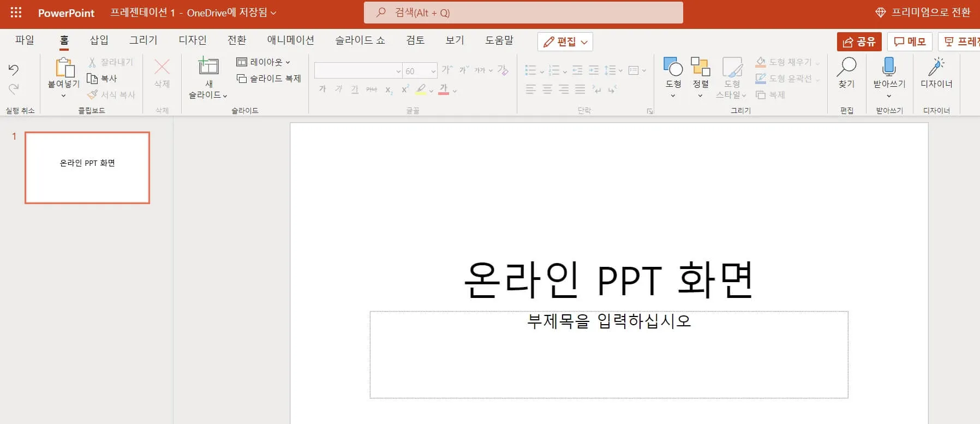Select slide 1 thumbnail in panel
The image size is (980, 424).
click(x=87, y=168)
